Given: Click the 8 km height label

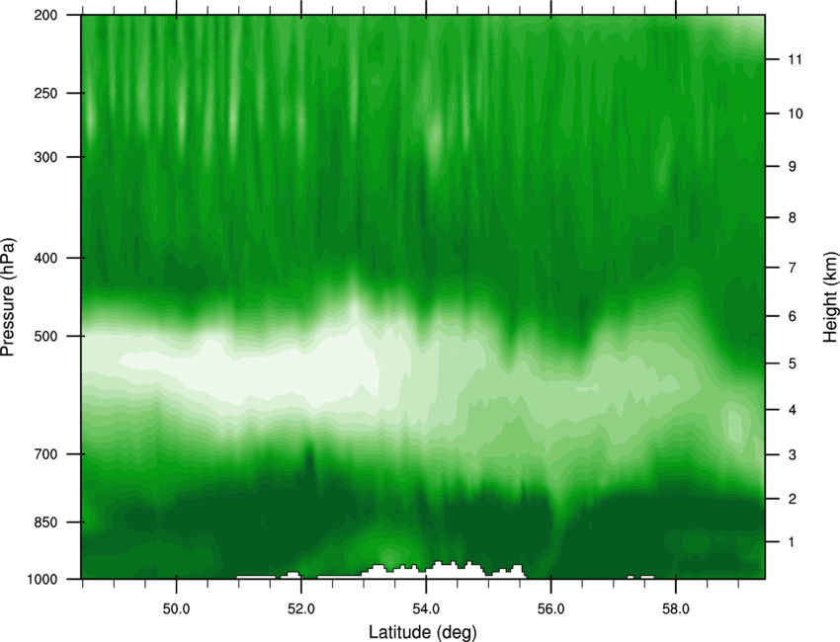Looking at the screenshot, I should 793,218.
